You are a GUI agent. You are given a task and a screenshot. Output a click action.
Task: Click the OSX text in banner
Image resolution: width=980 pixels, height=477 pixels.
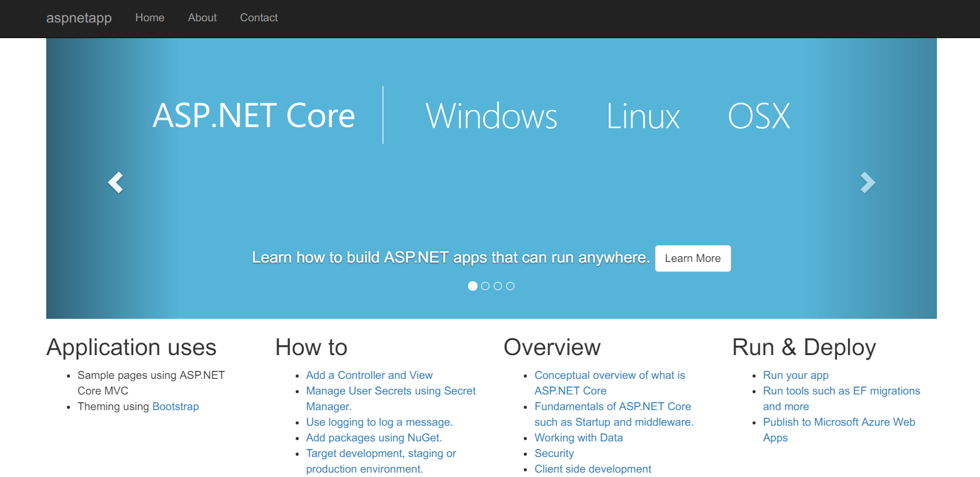tap(759, 116)
